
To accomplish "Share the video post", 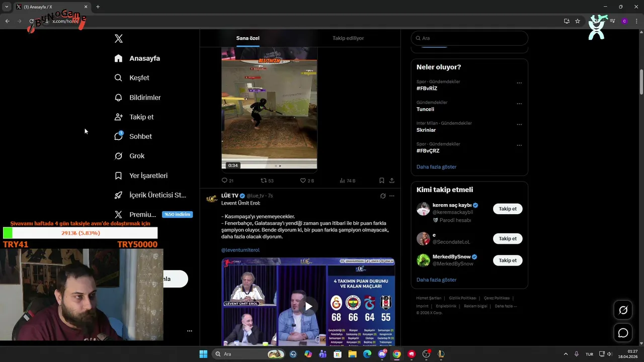I will (x=391, y=180).
